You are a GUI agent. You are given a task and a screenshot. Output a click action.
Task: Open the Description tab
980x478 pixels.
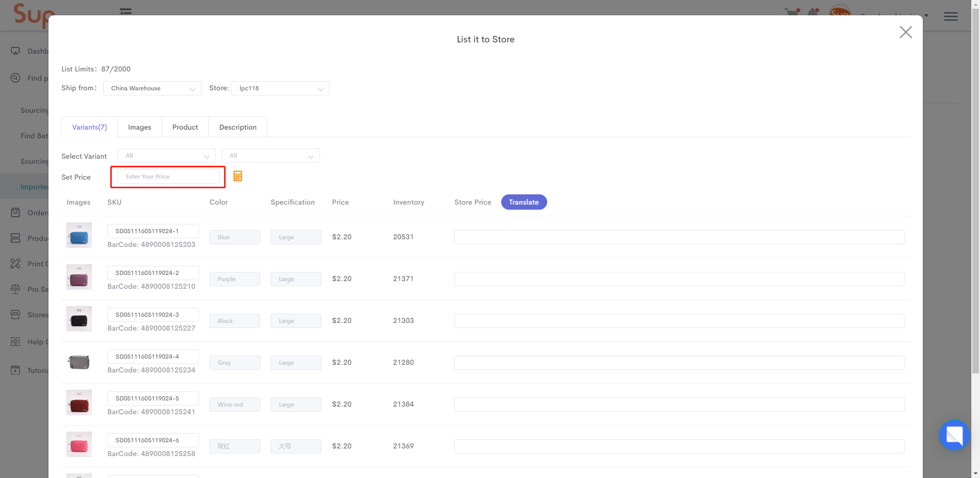pyautogui.click(x=237, y=127)
